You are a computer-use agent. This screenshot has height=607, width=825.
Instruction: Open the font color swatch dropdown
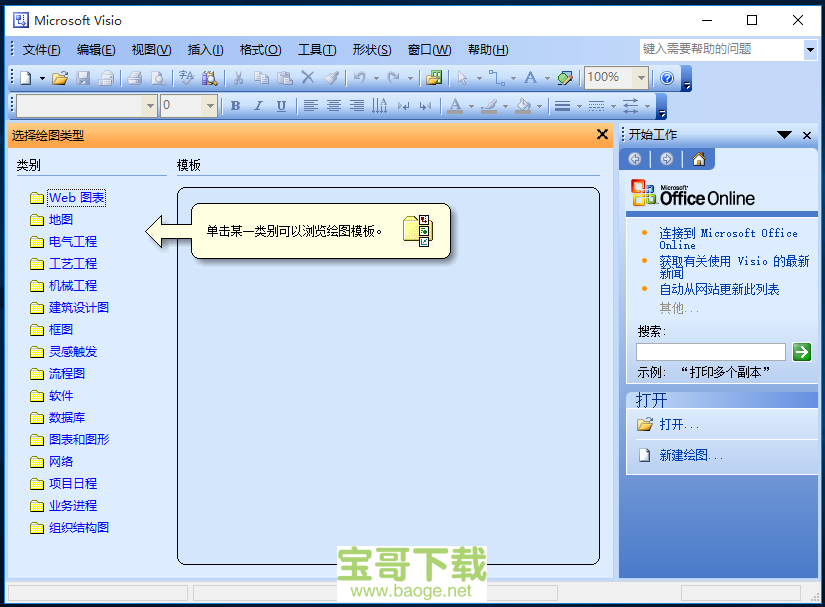[469, 105]
